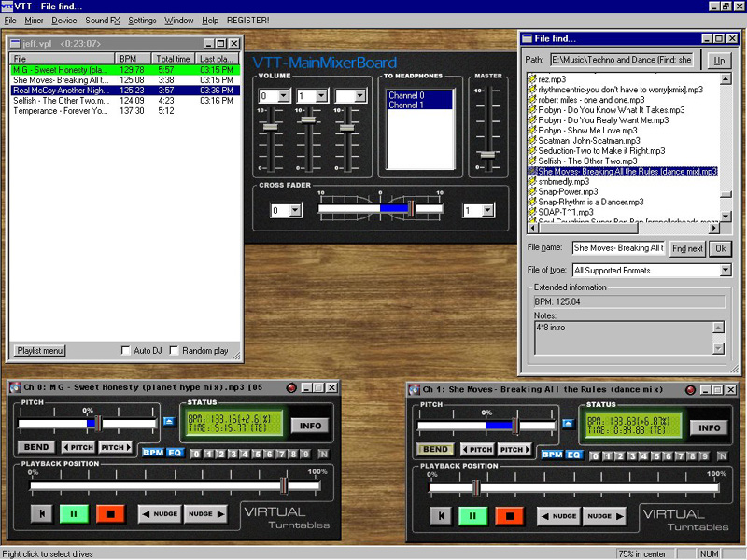Nudge the Ch 0 track forward
Screen dimensions: 747x560
205,514
